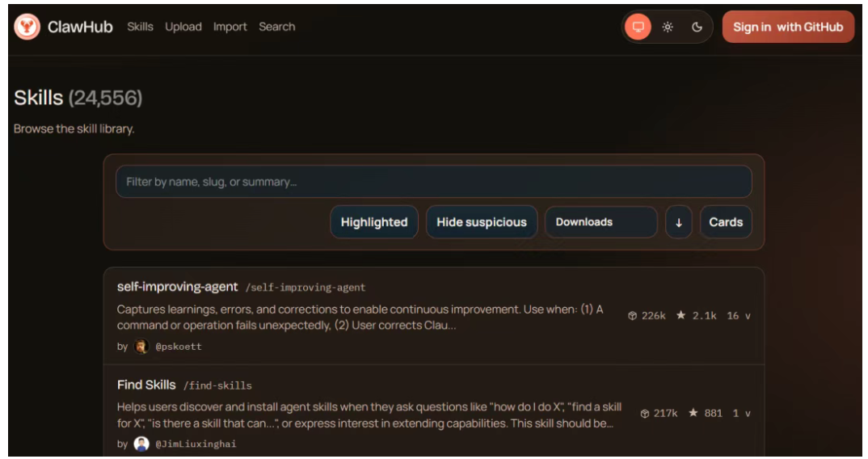This screenshot has width=868, height=459.
Task: Switch to dark theme moon icon
Action: coord(697,27)
